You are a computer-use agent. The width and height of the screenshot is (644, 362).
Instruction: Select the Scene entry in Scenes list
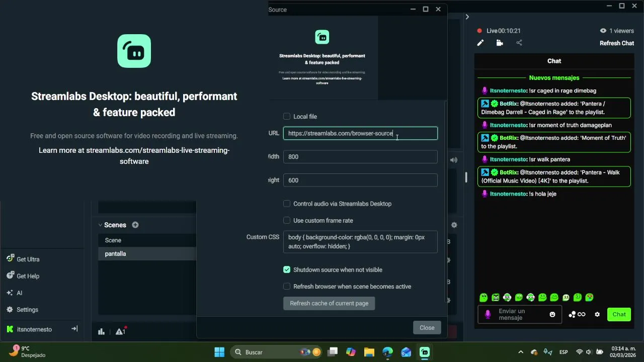coord(147,240)
